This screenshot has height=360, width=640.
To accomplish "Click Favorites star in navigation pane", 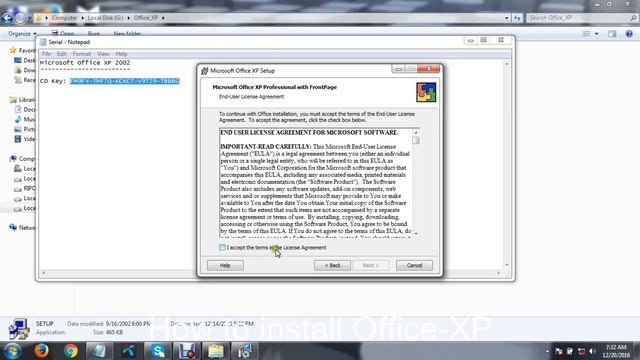I will pos(13,50).
